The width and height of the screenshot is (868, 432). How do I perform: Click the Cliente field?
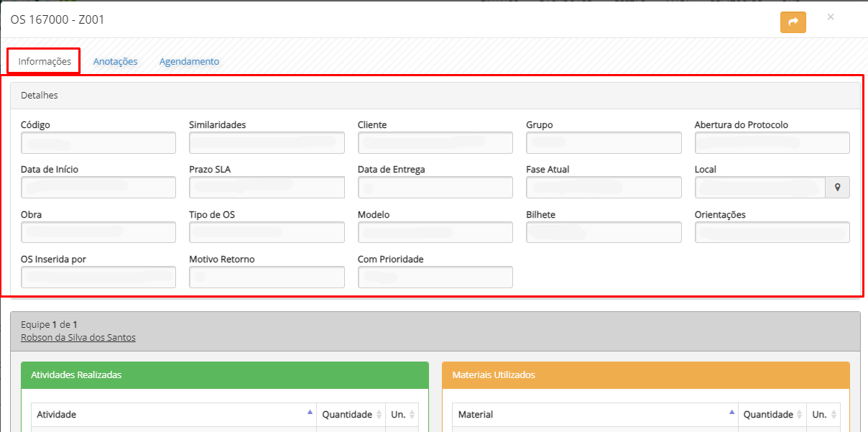point(435,143)
